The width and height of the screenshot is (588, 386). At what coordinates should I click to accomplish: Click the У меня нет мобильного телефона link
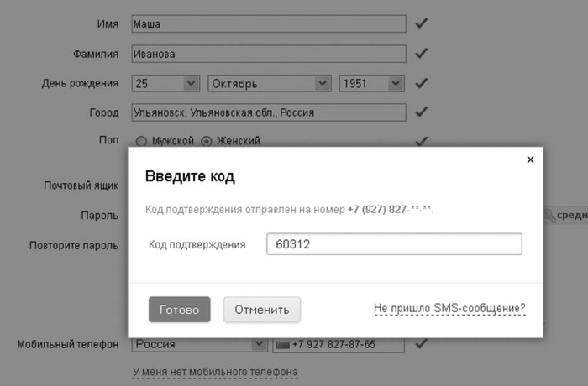coord(215,372)
